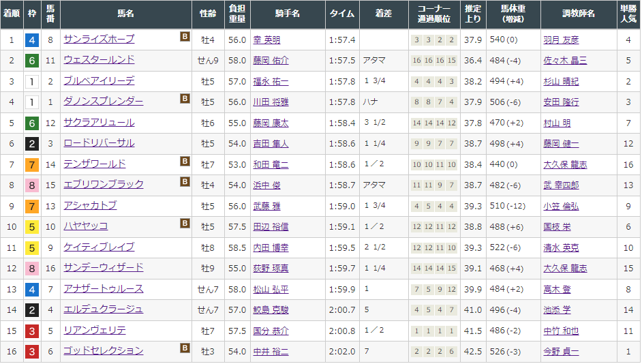Open the アシャカトブ horse link
The image size is (642, 364).
tap(90, 205)
